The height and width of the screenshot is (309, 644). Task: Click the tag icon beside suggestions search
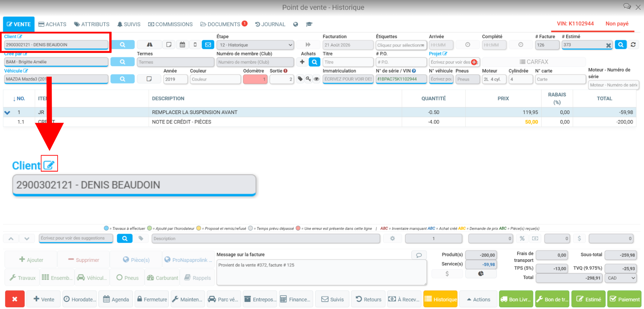141,239
